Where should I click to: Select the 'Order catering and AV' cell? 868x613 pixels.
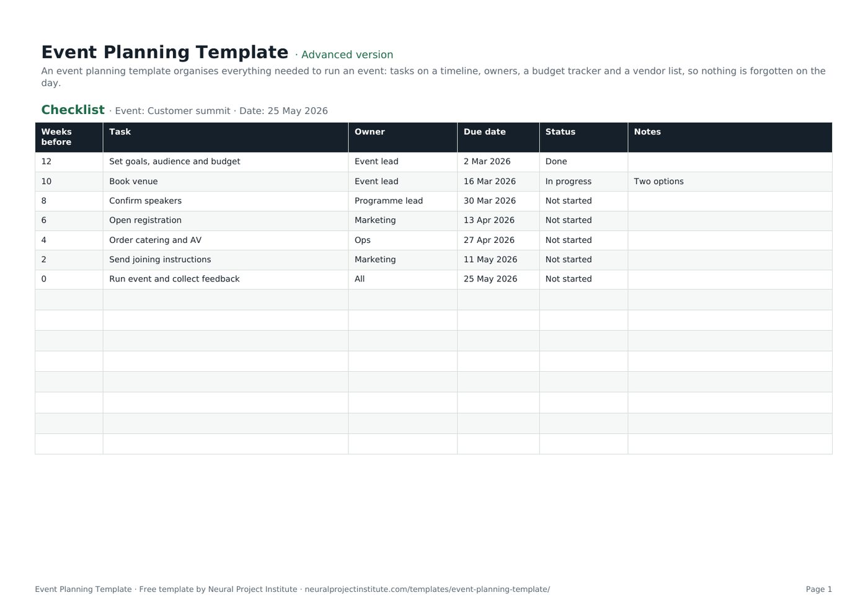click(x=226, y=240)
